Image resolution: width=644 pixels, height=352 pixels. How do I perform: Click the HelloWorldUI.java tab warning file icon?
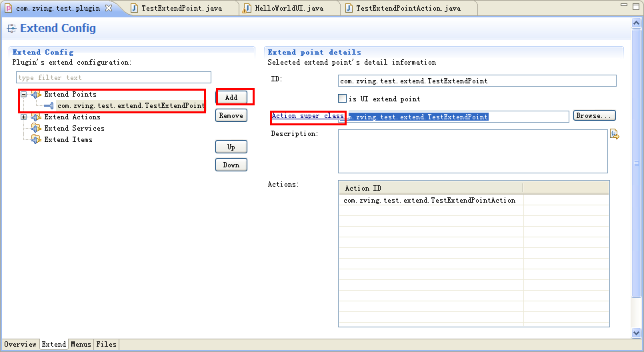(248, 9)
